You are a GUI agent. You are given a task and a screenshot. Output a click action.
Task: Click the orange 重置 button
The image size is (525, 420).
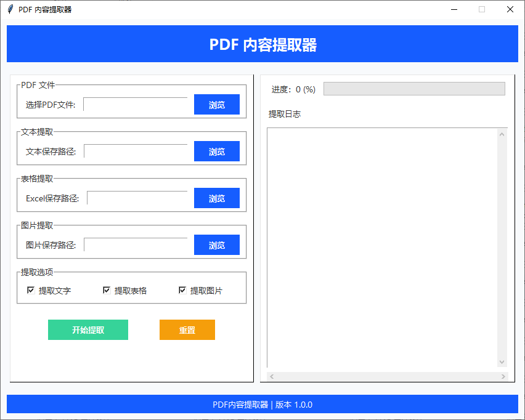(x=187, y=330)
